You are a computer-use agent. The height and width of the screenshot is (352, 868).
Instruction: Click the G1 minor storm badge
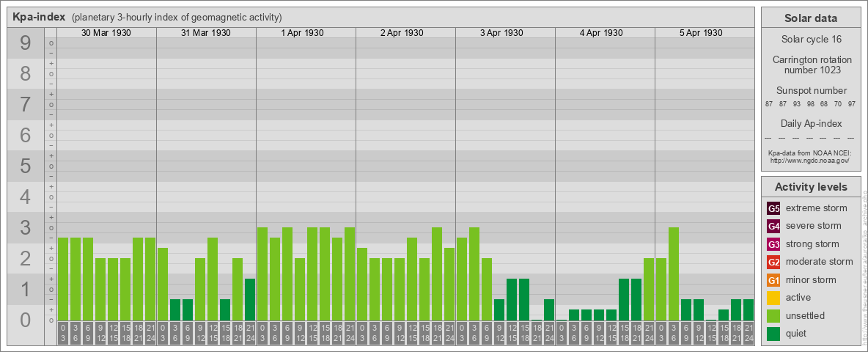[773, 280]
